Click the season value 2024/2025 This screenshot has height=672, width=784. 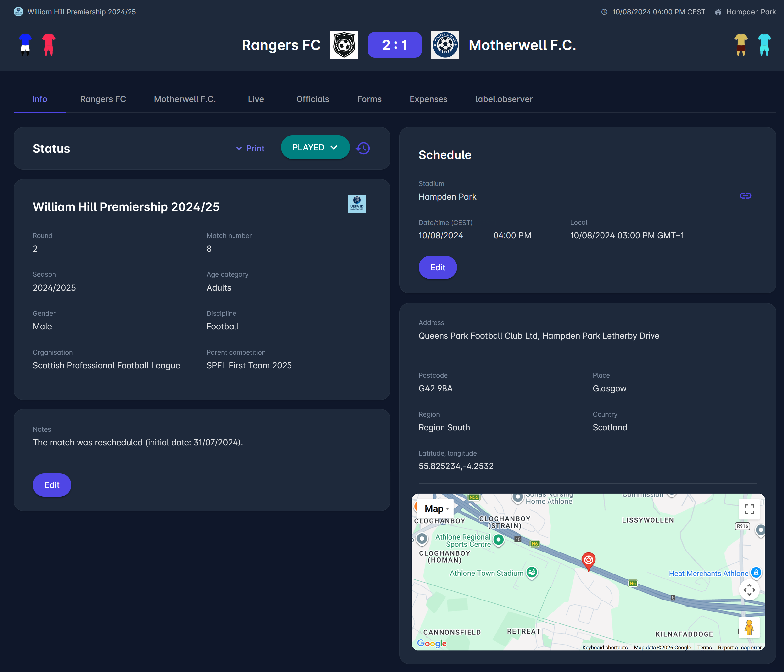(54, 287)
